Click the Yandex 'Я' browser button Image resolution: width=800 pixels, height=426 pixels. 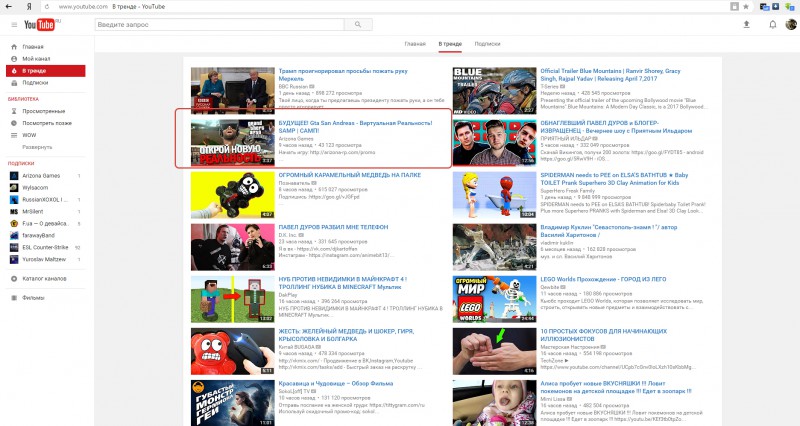pos(29,7)
